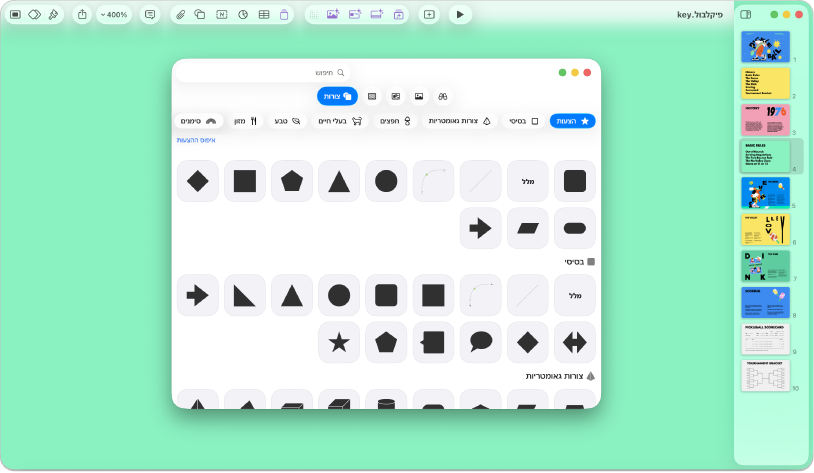Insert the curve line in בסיסי section
This screenshot has height=473, width=814.
[x=480, y=295]
